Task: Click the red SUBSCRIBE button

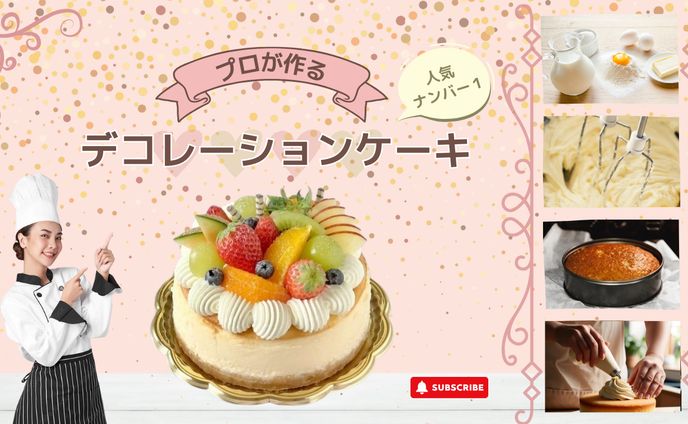Action: pos(449,387)
